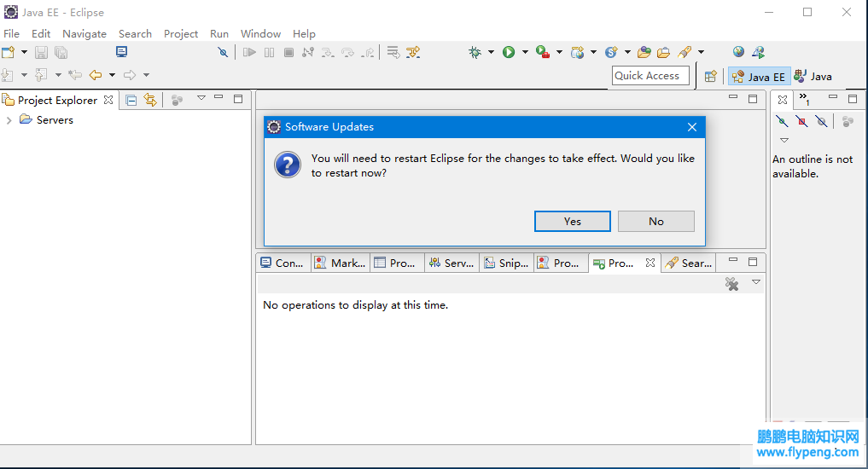Click Remove All Finished Operations icon
Viewport: 868px width, 469px height.
pos(731,284)
